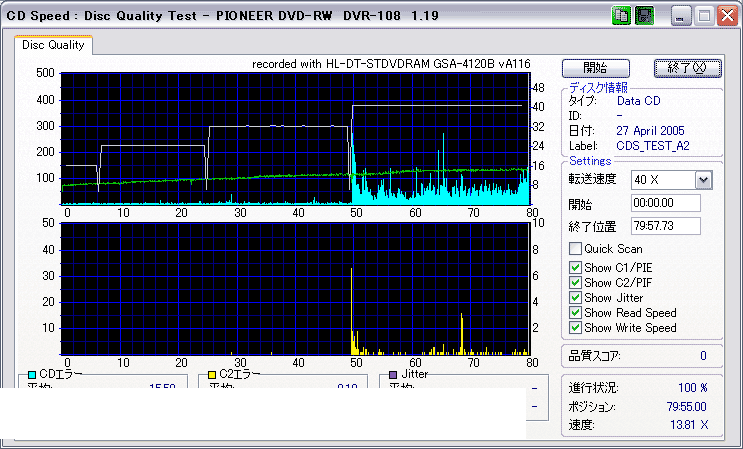Image resolution: width=743 pixels, height=449 pixels.
Task: Click the cyan CDエラー legend swatch
Action: click(x=32, y=375)
